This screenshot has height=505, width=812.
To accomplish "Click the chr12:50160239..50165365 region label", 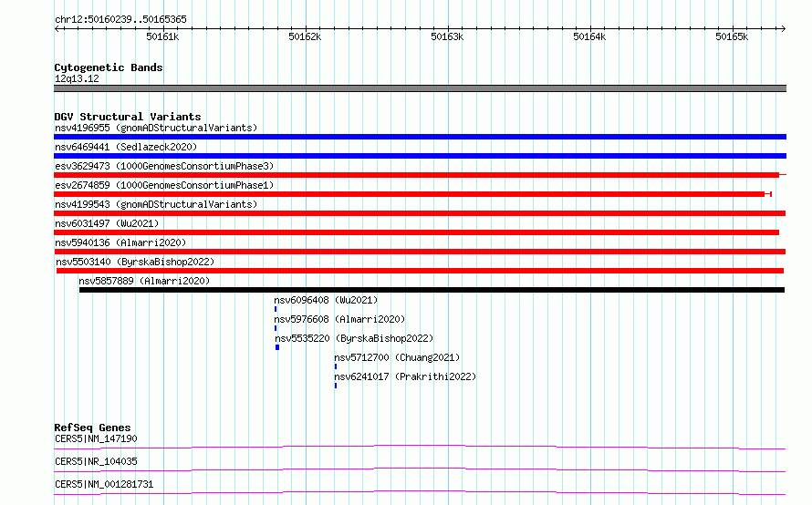I will click(x=120, y=19).
